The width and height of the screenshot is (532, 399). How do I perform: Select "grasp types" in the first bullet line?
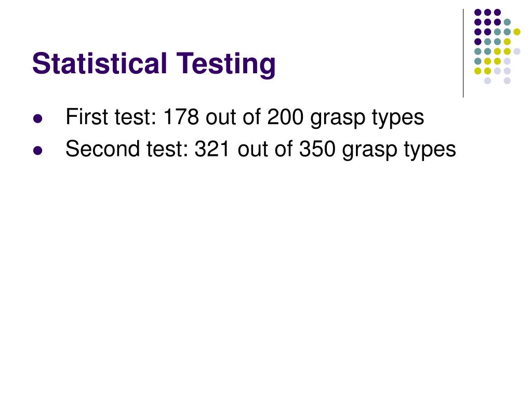367,119
